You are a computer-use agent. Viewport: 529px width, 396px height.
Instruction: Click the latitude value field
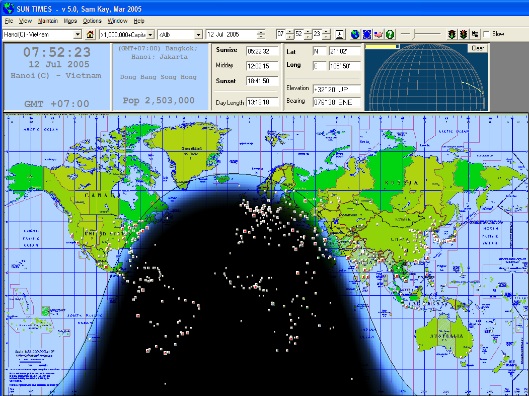pos(344,51)
